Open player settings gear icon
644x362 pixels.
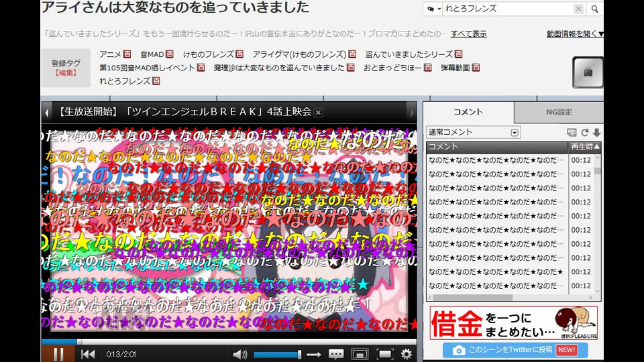pos(407,354)
